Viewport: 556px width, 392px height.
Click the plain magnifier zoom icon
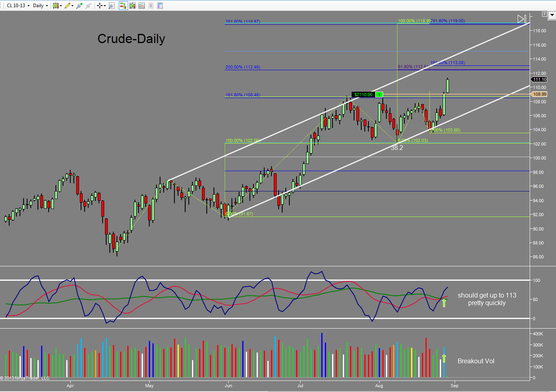click(x=111, y=6)
